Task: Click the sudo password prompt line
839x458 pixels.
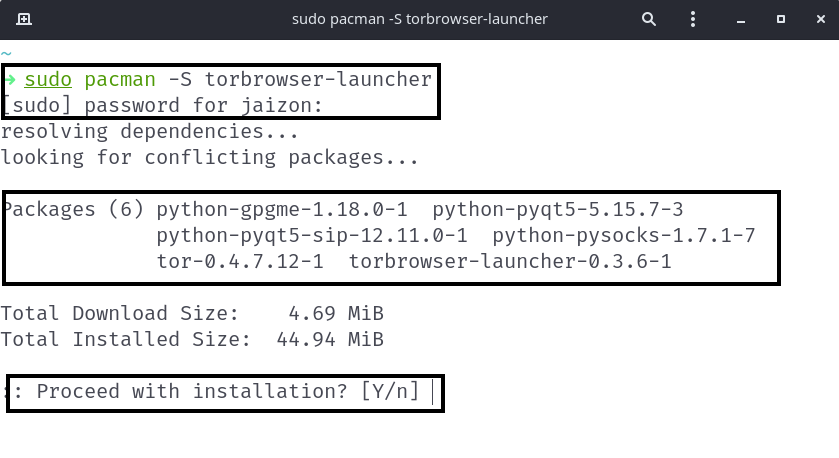Action: [x=159, y=105]
